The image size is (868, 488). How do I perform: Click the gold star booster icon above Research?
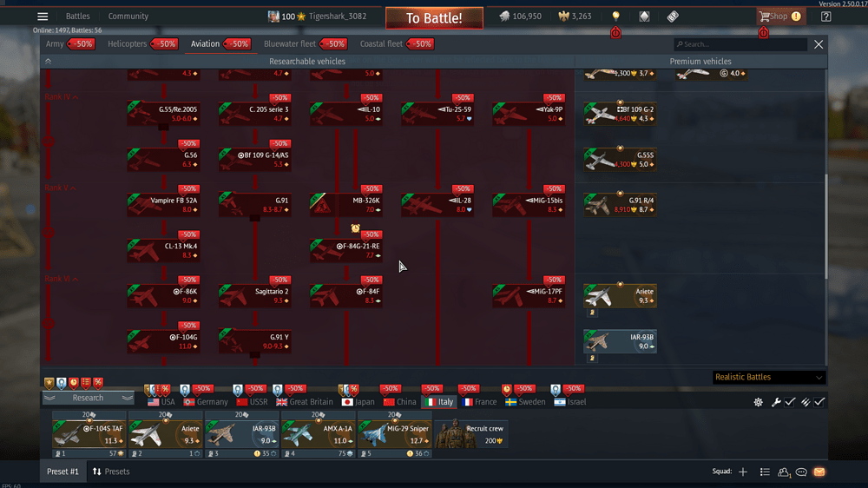pos(49,383)
